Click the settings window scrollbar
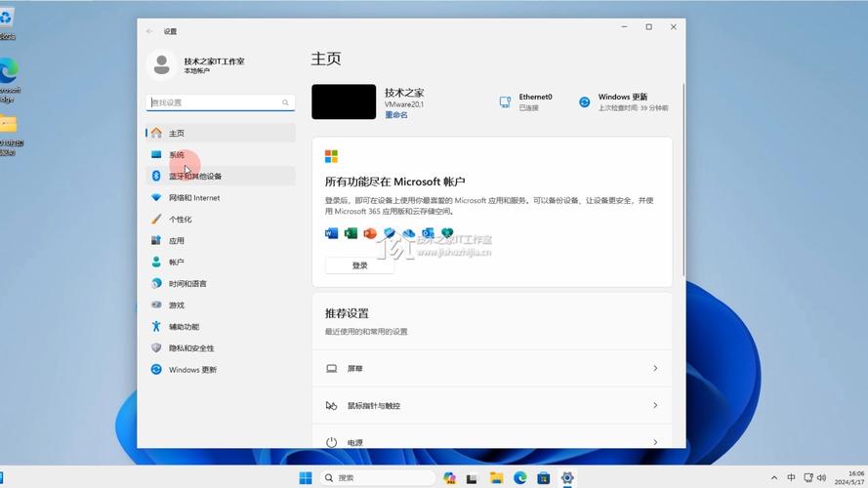 [x=683, y=180]
